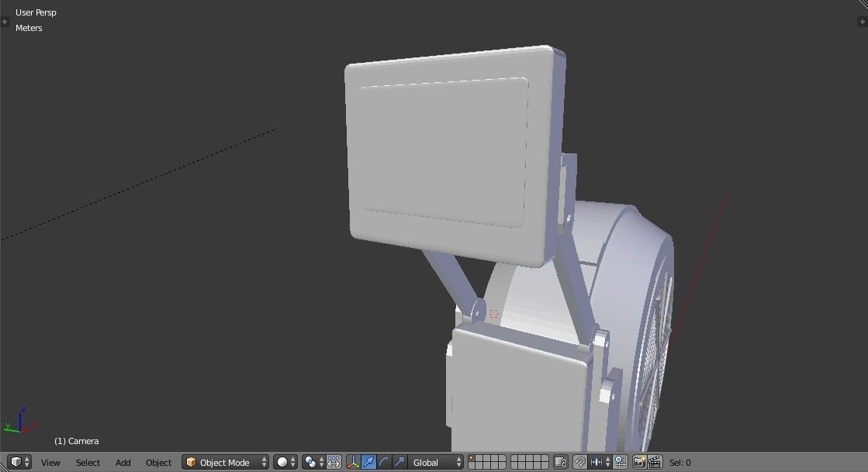Click the OpenGL render image camera icon

click(x=639, y=462)
